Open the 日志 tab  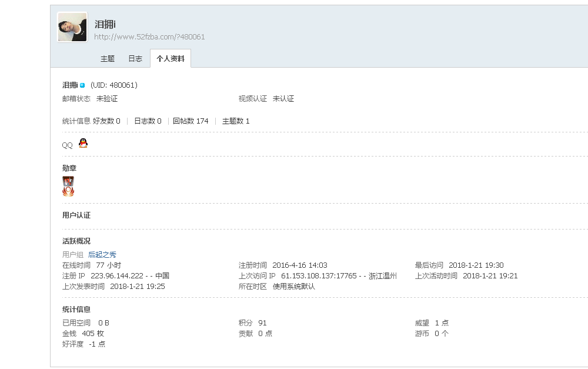click(x=135, y=59)
